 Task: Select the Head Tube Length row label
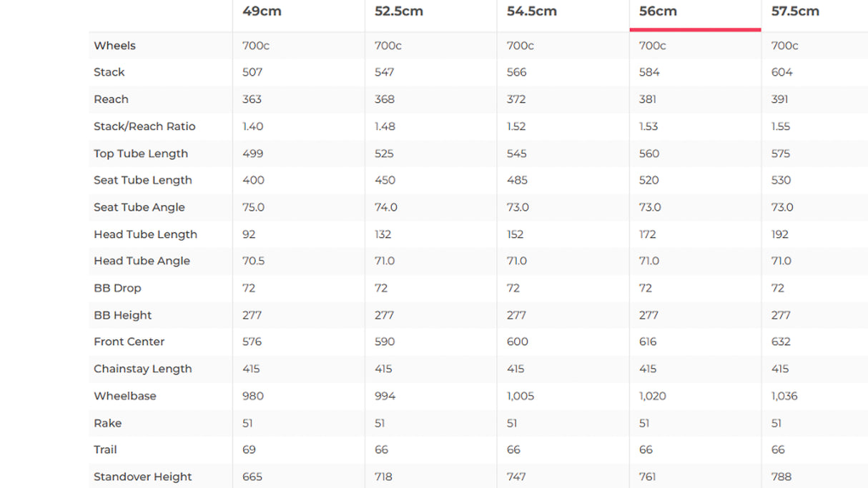coord(145,234)
